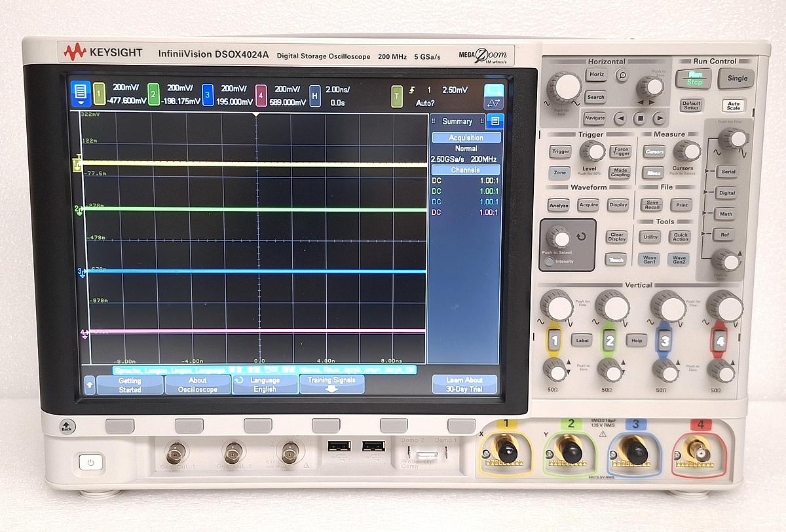
Task: Select the Channels section in the Summary panel
Action: (466, 169)
